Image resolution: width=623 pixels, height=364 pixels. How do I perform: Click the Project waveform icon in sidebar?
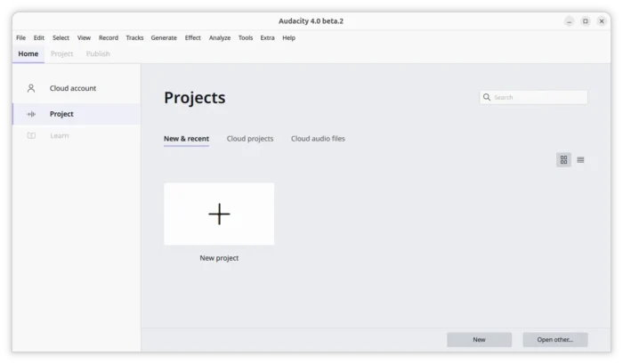click(31, 114)
